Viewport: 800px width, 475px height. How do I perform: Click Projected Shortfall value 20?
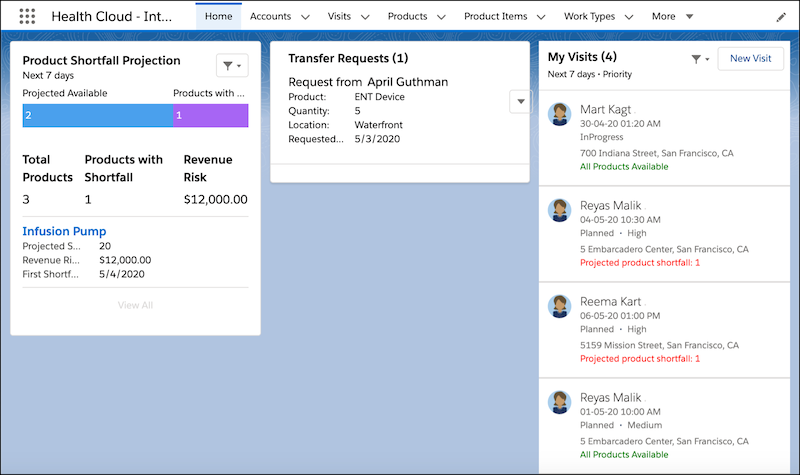point(105,246)
